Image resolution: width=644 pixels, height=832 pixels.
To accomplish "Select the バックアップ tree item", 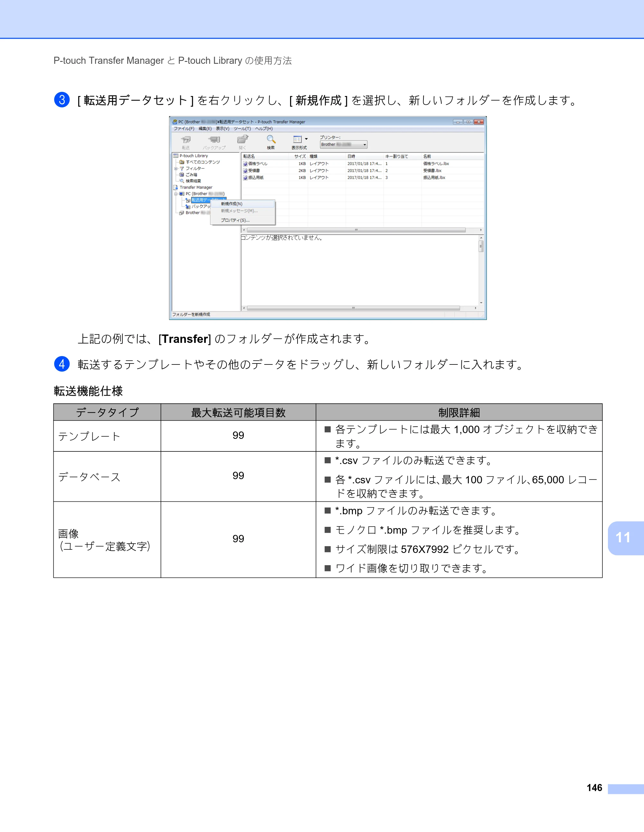I will 201,207.
